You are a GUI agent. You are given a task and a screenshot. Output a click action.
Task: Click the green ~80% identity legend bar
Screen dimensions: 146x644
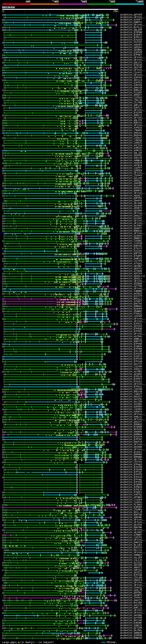coord(101,4)
